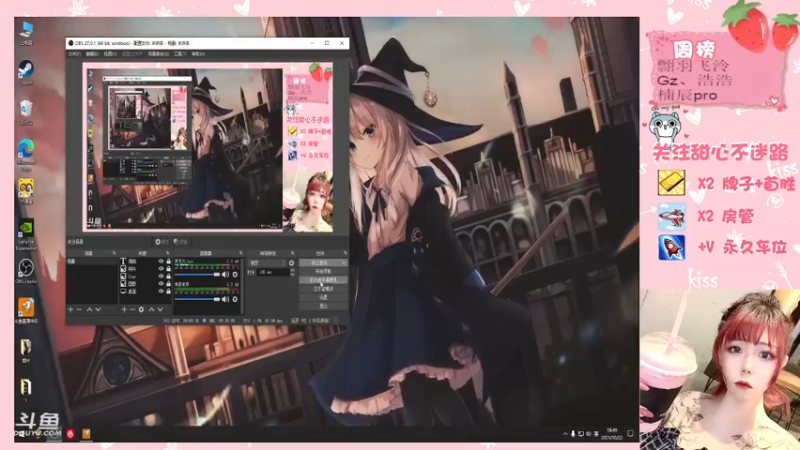Expand hidden icons in the system tray
The width and height of the screenshot is (800, 450).
point(565,434)
